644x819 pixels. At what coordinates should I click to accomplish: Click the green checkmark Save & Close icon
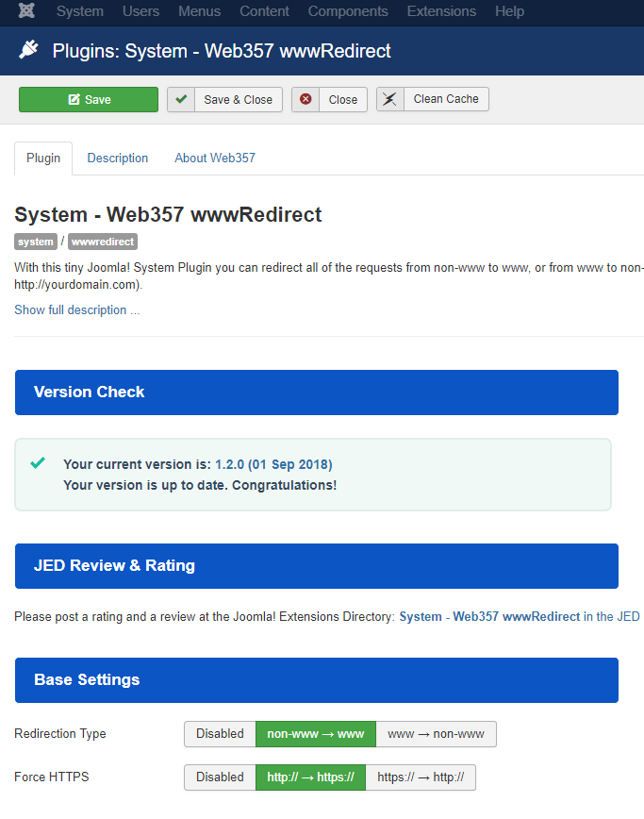[x=181, y=99]
